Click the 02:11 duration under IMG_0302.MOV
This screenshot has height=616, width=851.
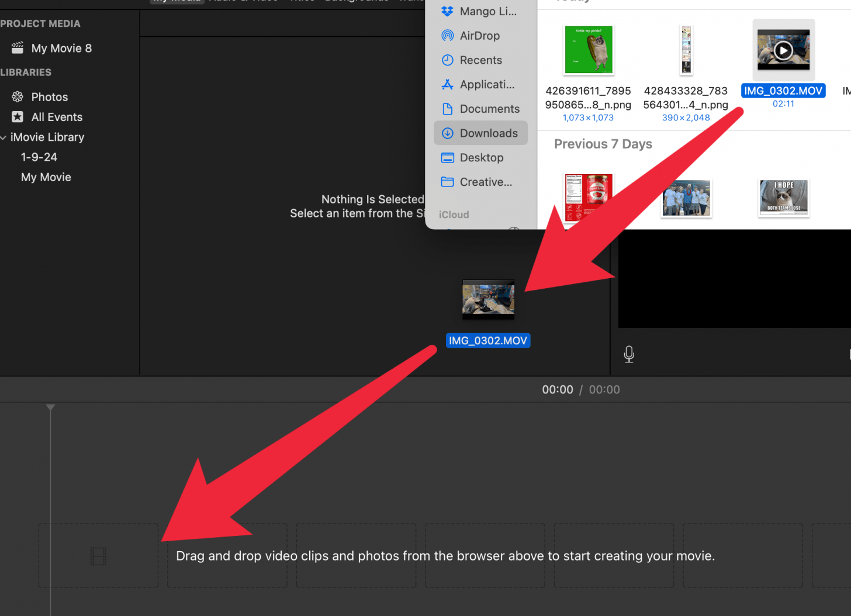783,104
